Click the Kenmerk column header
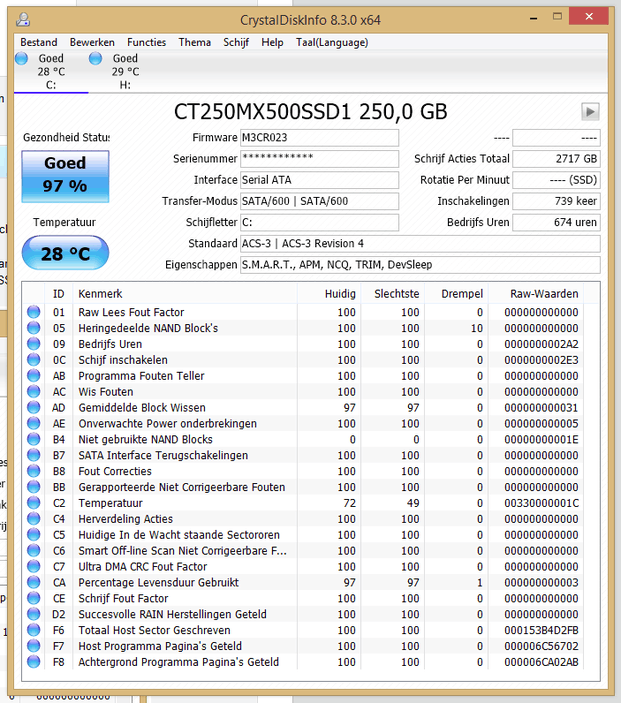 pyautogui.click(x=185, y=294)
